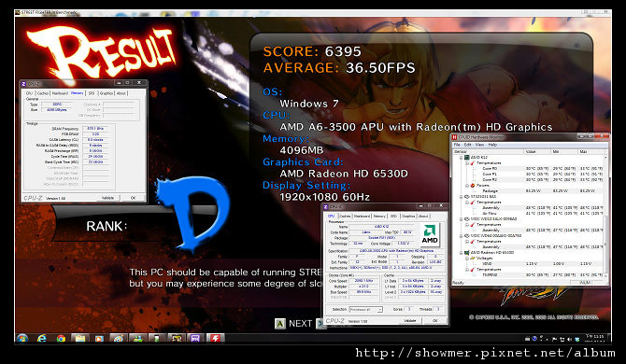Open the Help menu in HWMonitor
This screenshot has width=626, height=364.
[492, 145]
